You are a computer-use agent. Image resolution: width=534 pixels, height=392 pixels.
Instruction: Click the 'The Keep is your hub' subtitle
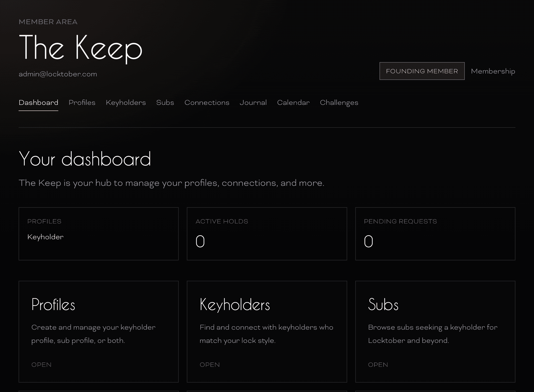(x=172, y=183)
